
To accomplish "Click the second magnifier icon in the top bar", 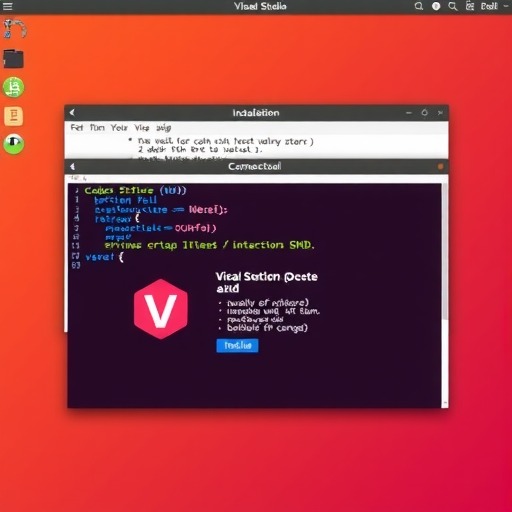I will [x=453, y=6].
